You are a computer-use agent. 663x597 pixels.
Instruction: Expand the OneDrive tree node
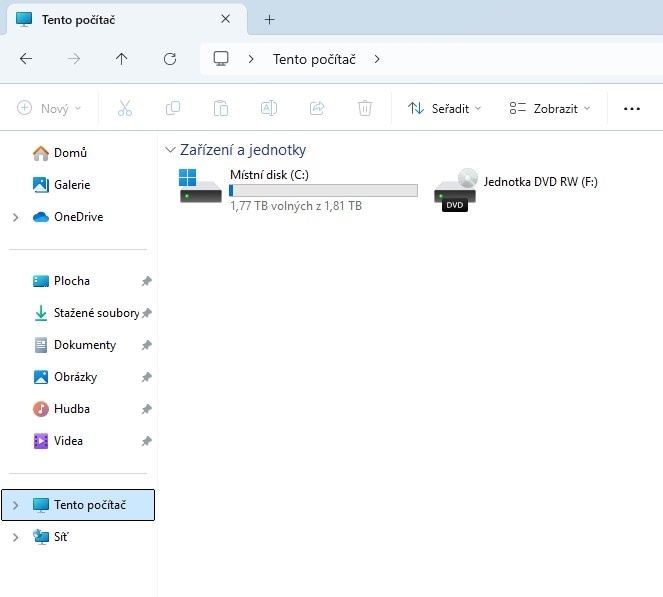15,217
